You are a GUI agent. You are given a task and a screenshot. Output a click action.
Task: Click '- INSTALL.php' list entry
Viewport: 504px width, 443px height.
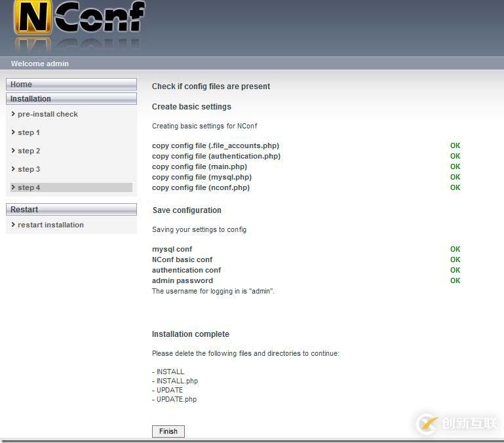point(175,381)
